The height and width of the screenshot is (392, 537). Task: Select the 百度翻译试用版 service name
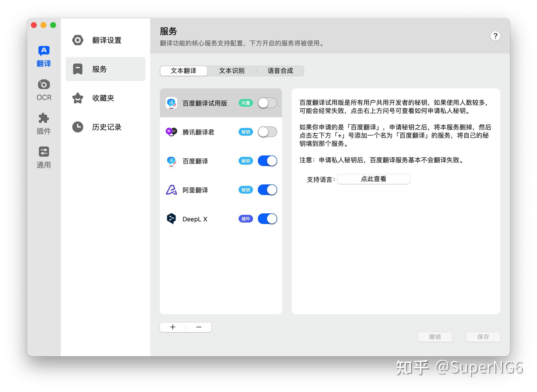205,103
